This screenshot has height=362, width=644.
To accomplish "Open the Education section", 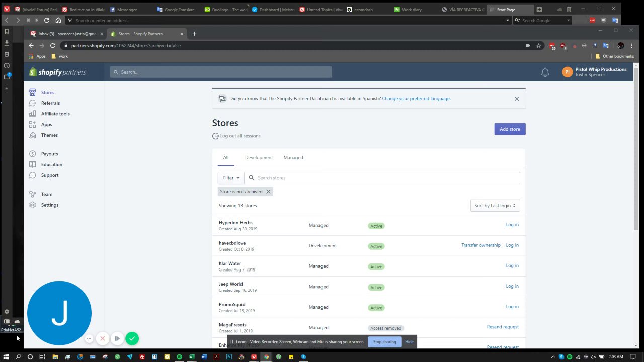I will [x=51, y=164].
